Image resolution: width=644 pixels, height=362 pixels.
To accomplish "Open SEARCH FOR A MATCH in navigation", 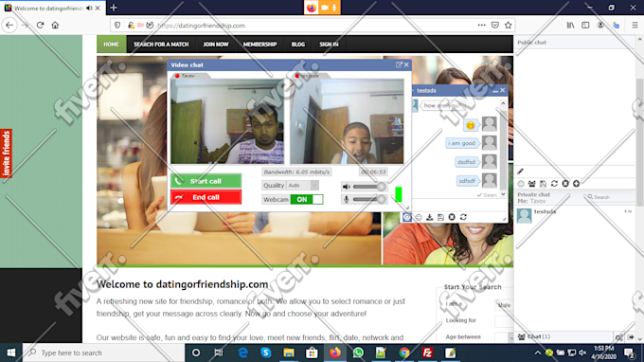I will pyautogui.click(x=161, y=44).
